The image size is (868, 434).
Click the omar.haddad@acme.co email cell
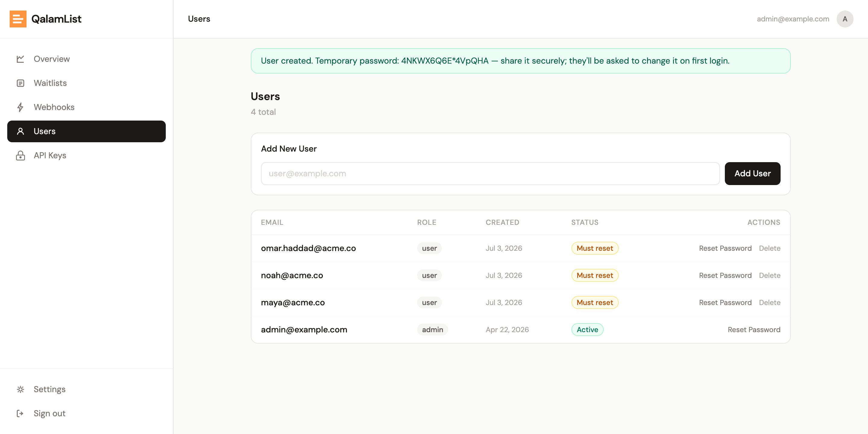pyautogui.click(x=308, y=248)
